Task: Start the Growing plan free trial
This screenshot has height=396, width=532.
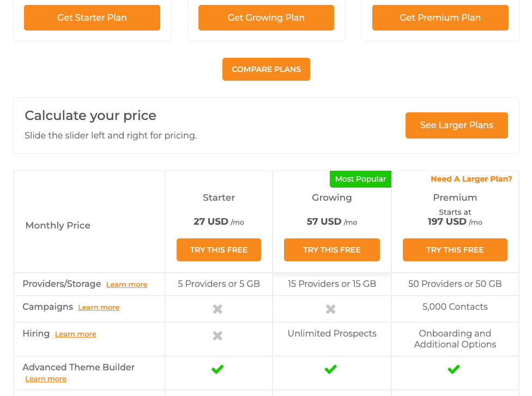Action: pyautogui.click(x=331, y=250)
